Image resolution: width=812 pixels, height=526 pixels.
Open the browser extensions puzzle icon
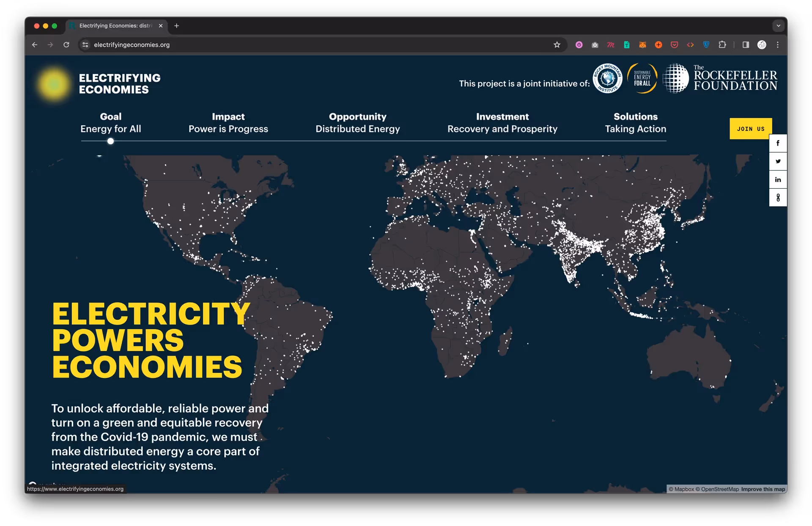click(722, 45)
